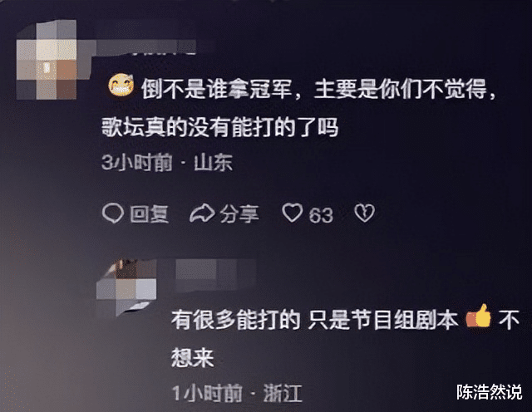The width and height of the screenshot is (532, 412).
Task: Open first commenter's pixelated avatar
Action: pos(47,60)
